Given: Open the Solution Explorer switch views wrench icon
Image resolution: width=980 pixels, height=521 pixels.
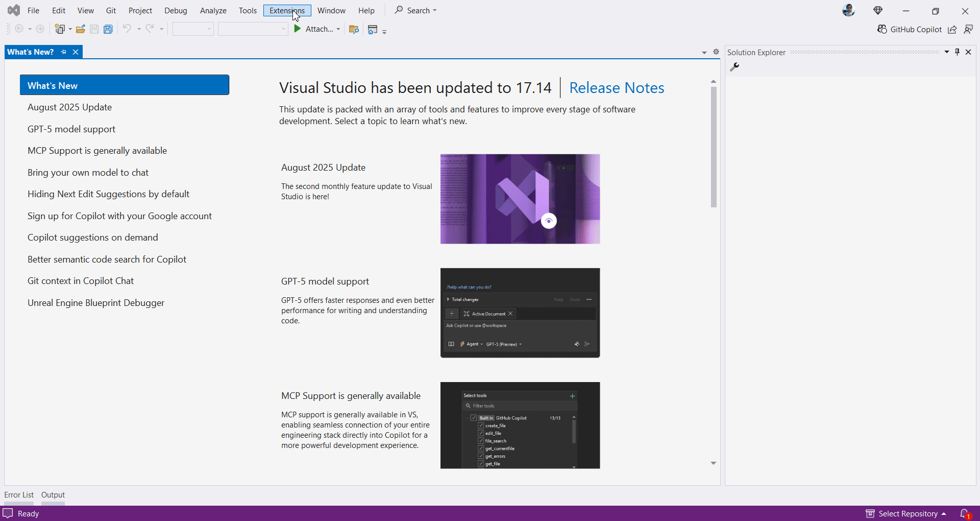Looking at the screenshot, I should point(735,67).
